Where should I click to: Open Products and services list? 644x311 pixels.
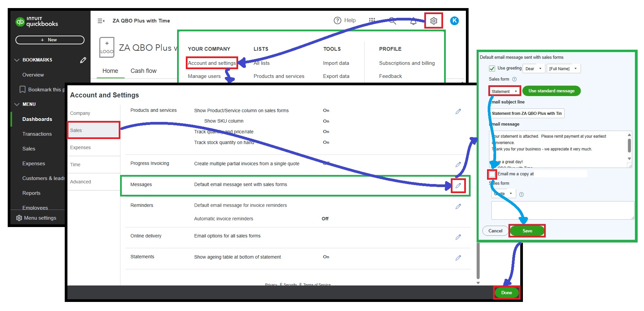pyautogui.click(x=279, y=76)
